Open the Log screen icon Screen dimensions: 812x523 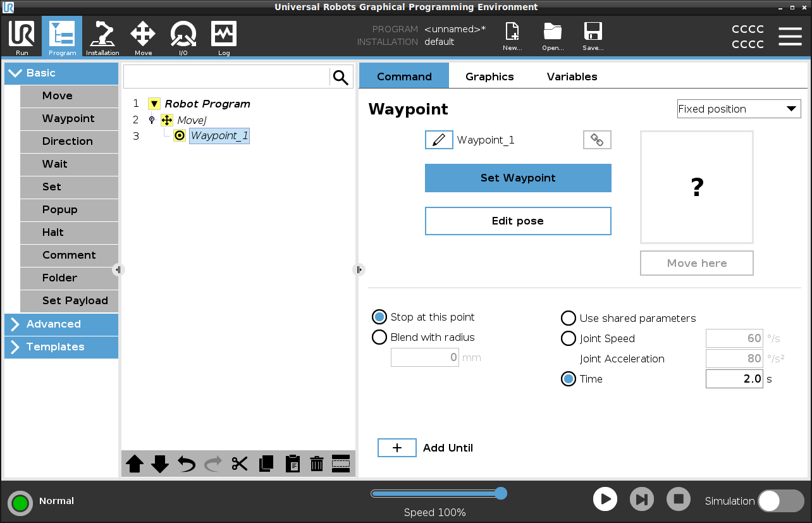[224, 38]
